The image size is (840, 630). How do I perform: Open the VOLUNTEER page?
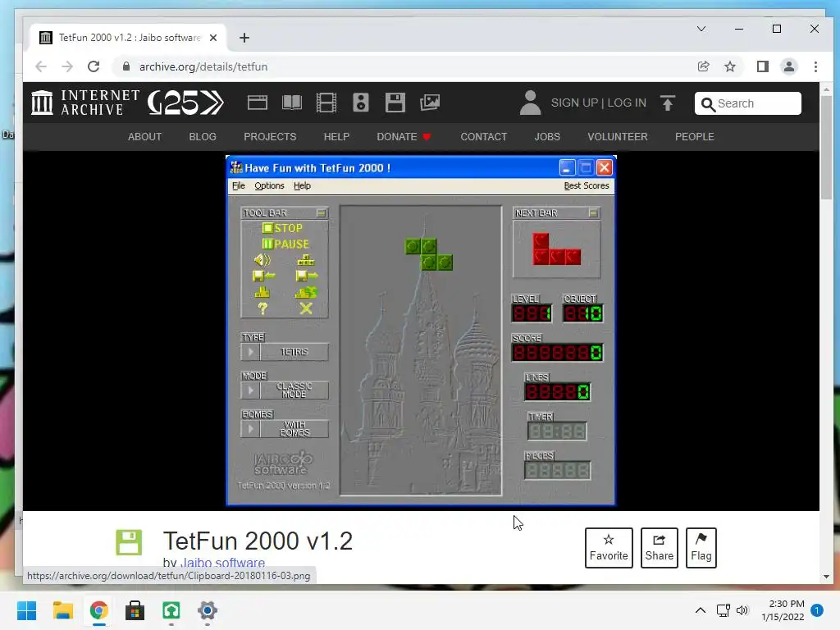coord(618,137)
